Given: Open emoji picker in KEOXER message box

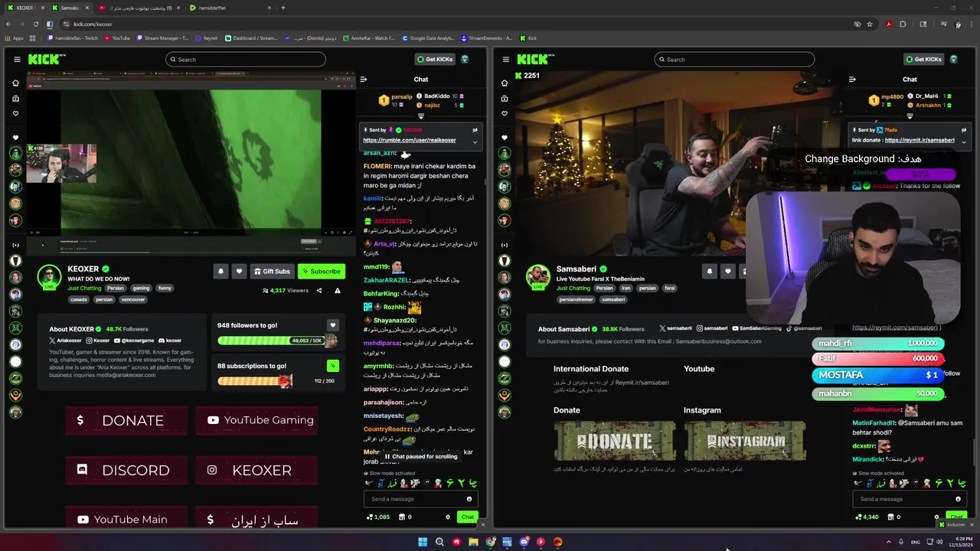Looking at the screenshot, I should pyautogui.click(x=469, y=499).
